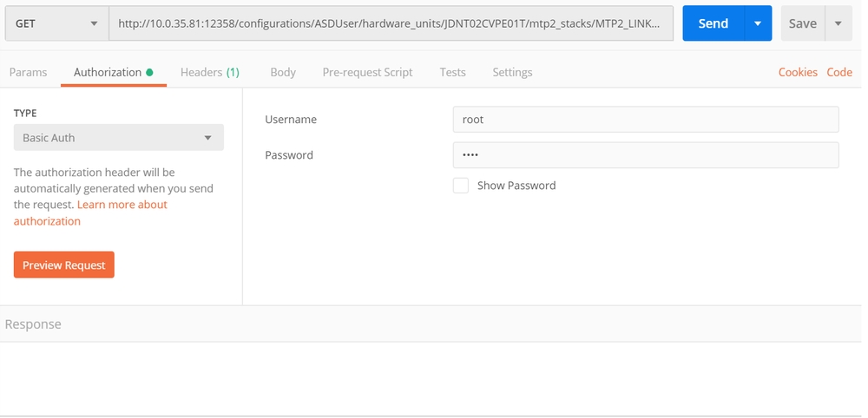Click the Cookies link

(x=798, y=72)
